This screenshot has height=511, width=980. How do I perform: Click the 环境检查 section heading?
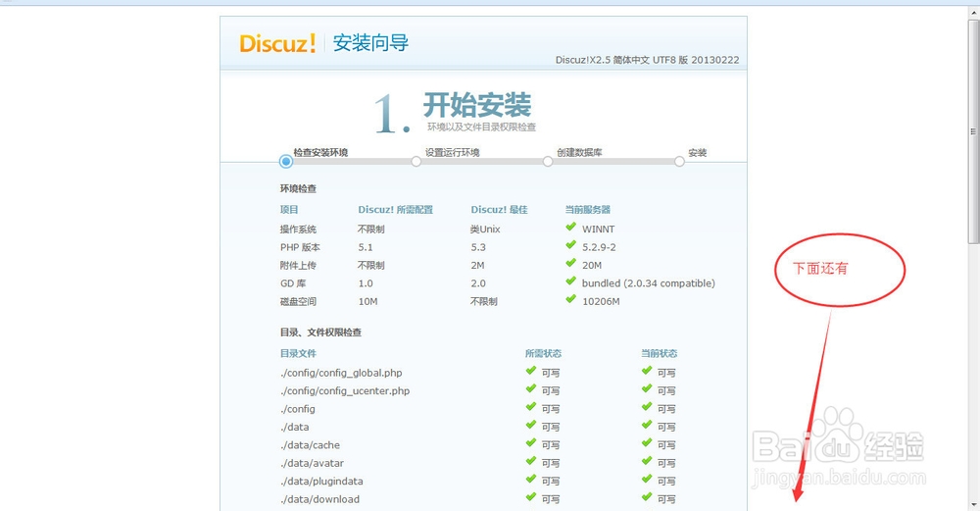[x=298, y=189]
